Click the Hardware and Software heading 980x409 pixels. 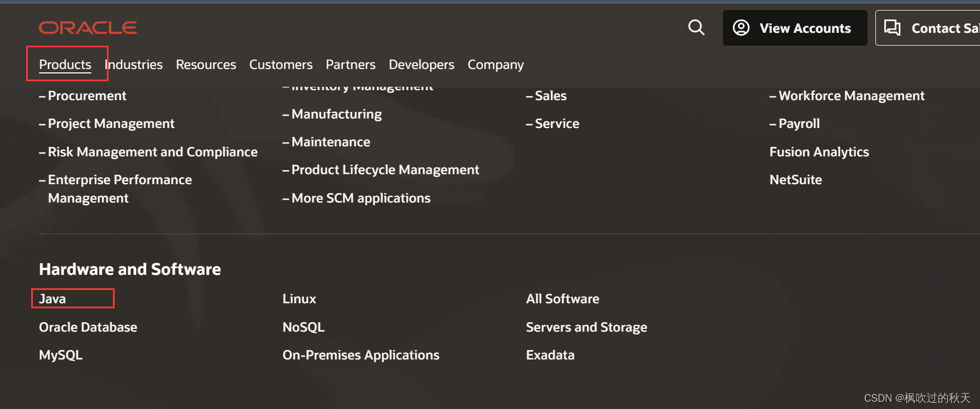point(130,269)
